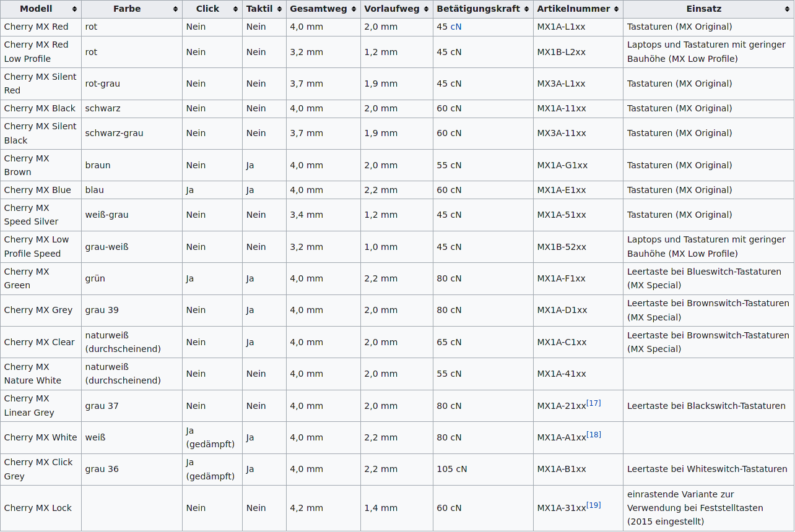This screenshot has height=532, width=795.
Task: Sort Gesamtweg column via arrow icon
Action: [354, 9]
